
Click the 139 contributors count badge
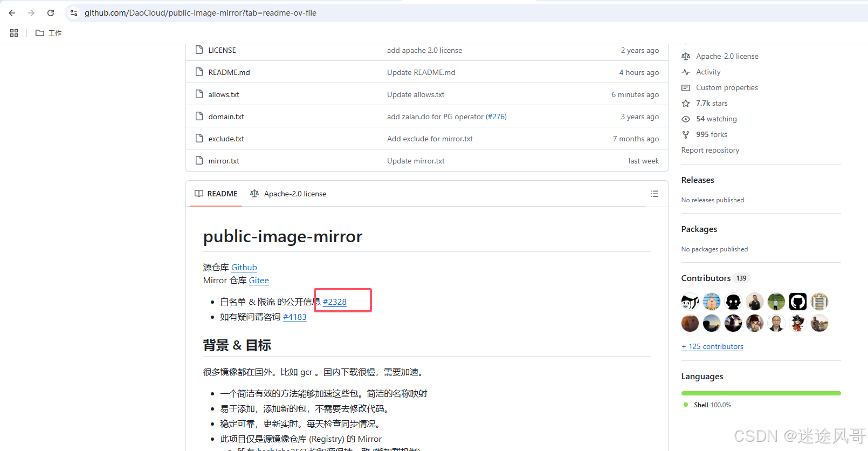(742, 278)
